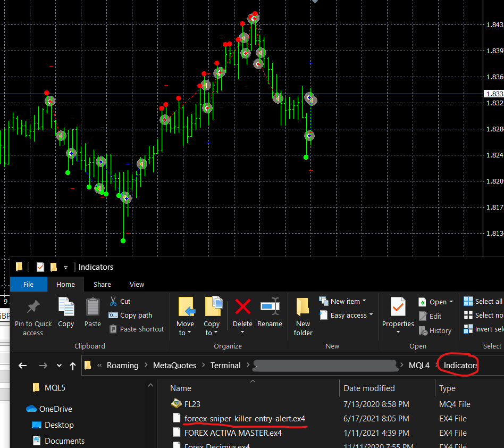Select foreex-sniper-killer-entry-alert.ex4 file

(245, 418)
